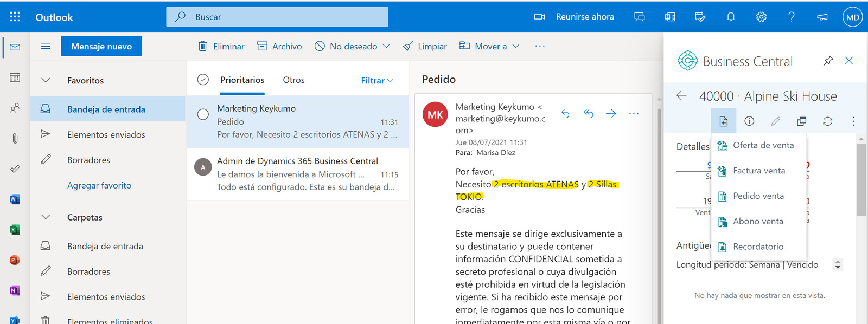The width and height of the screenshot is (868, 324).
Task: Open Elementos enviados under Favoritos
Action: (108, 134)
